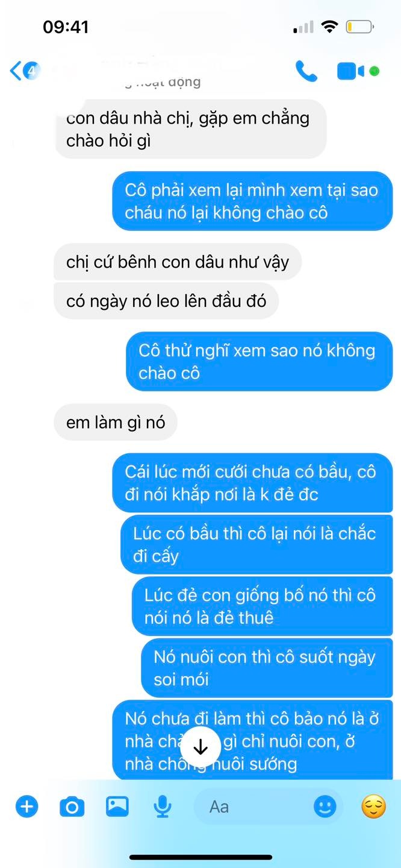Select message "Lúc có bầu thì cô lại nói"
The height and width of the screenshot is (868, 401).
[x=256, y=544]
